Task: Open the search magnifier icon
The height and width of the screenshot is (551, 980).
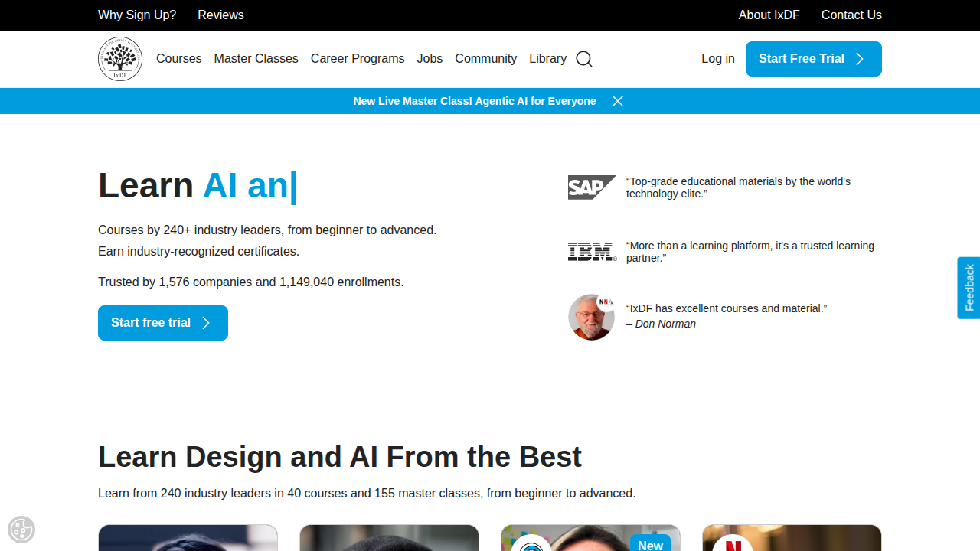Action: click(x=584, y=59)
